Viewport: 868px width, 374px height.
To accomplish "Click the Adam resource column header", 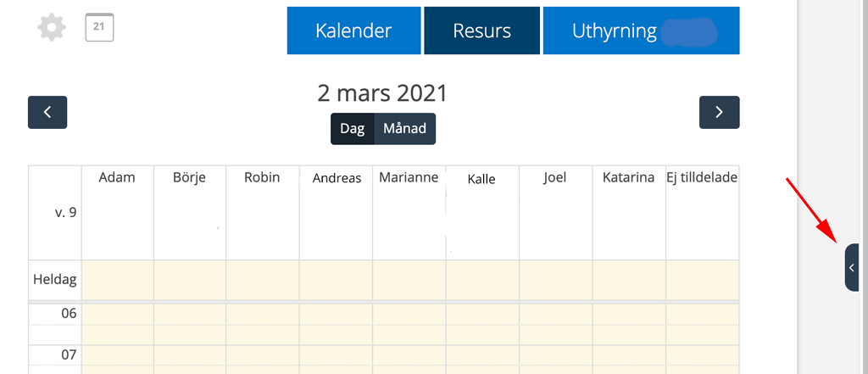I will click(x=117, y=177).
